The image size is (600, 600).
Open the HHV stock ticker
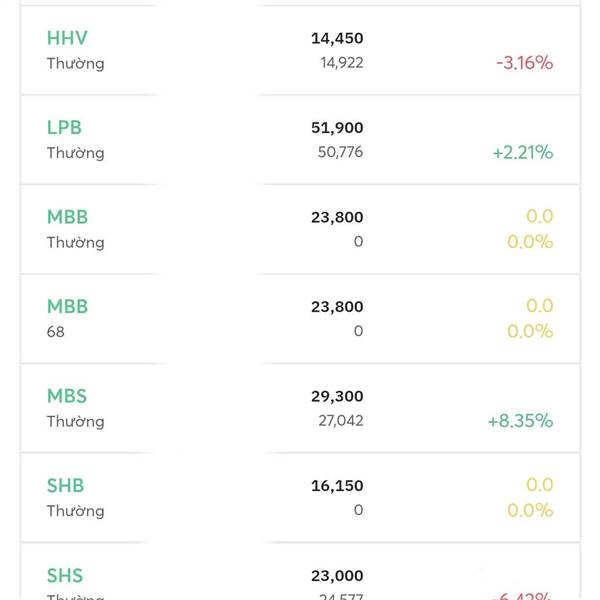coord(67,38)
